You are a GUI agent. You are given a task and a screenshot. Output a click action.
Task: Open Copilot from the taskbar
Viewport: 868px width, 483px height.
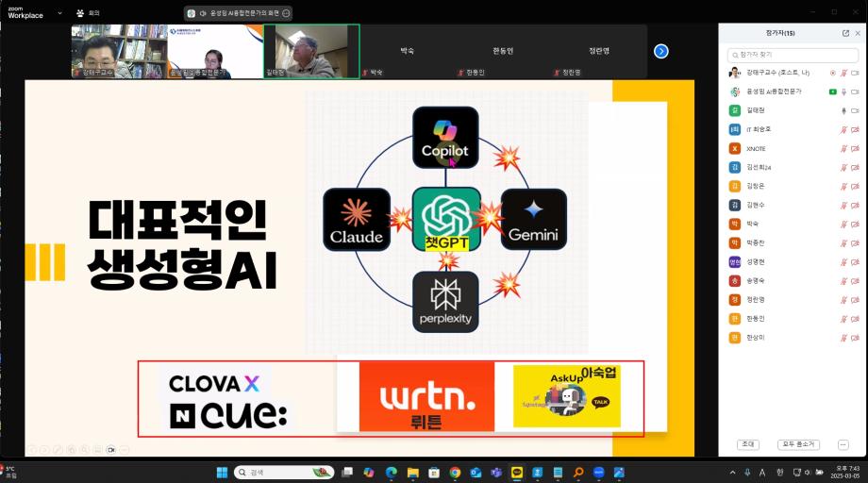[369, 473]
